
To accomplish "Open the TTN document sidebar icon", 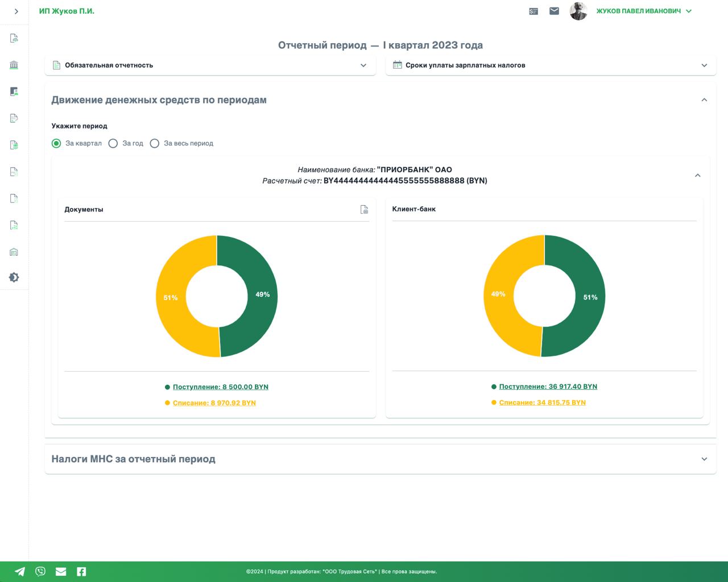I will pos(14,225).
